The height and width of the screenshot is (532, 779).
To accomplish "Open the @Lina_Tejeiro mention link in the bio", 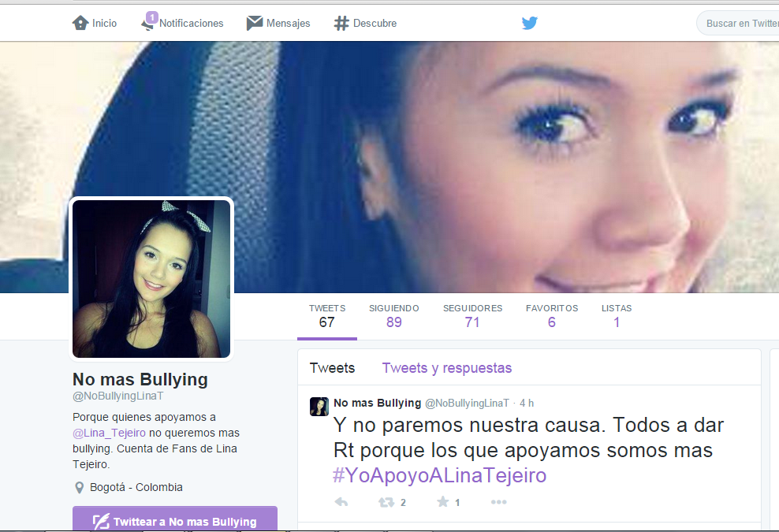I will point(110,433).
